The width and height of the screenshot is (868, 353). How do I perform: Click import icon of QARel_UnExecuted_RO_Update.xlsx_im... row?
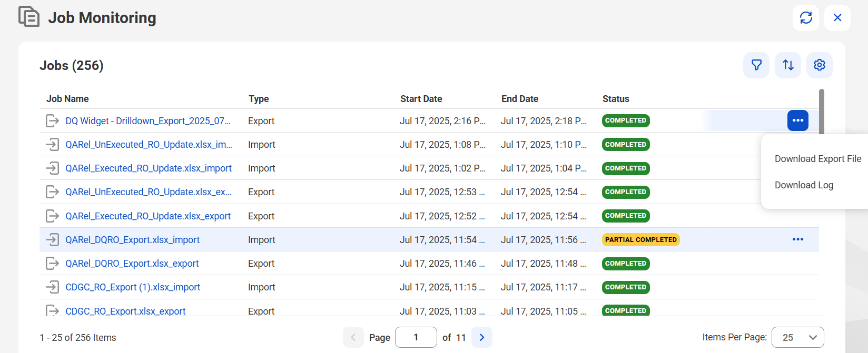[x=52, y=144]
